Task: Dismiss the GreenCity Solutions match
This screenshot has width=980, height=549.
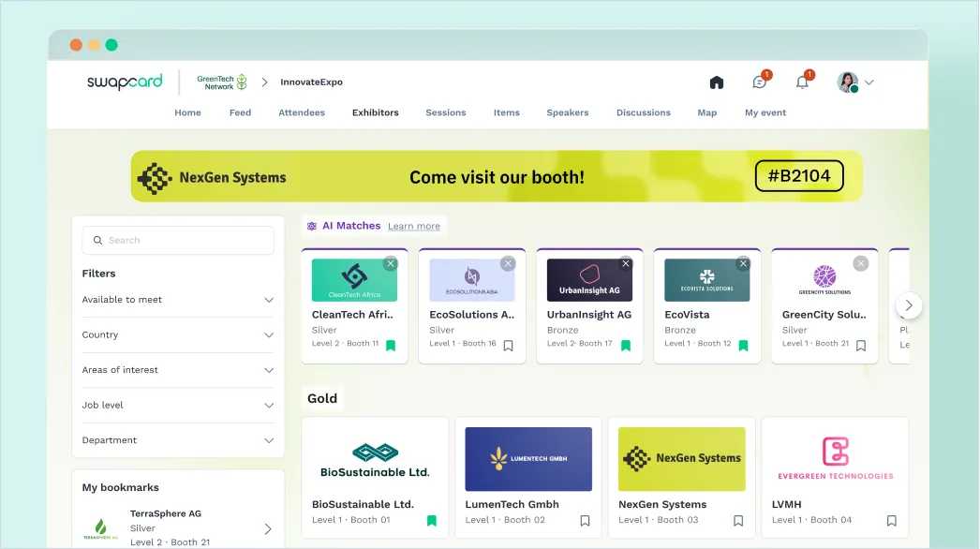Action: [861, 263]
